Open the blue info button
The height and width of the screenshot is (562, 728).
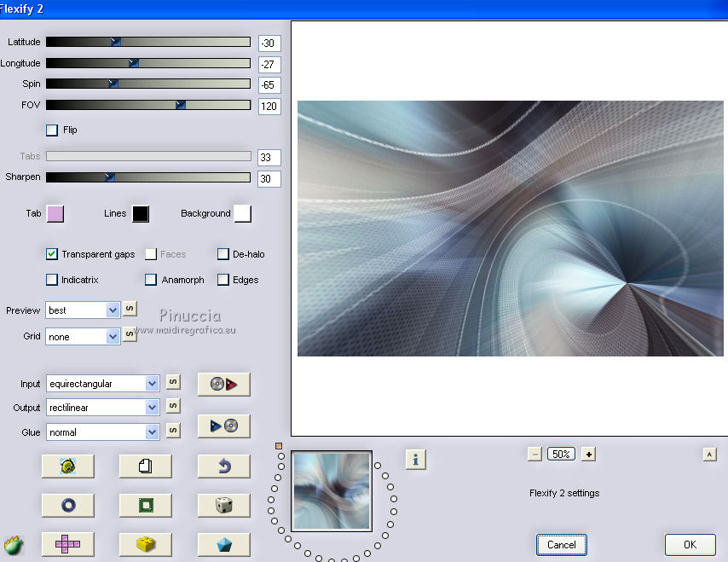415,460
